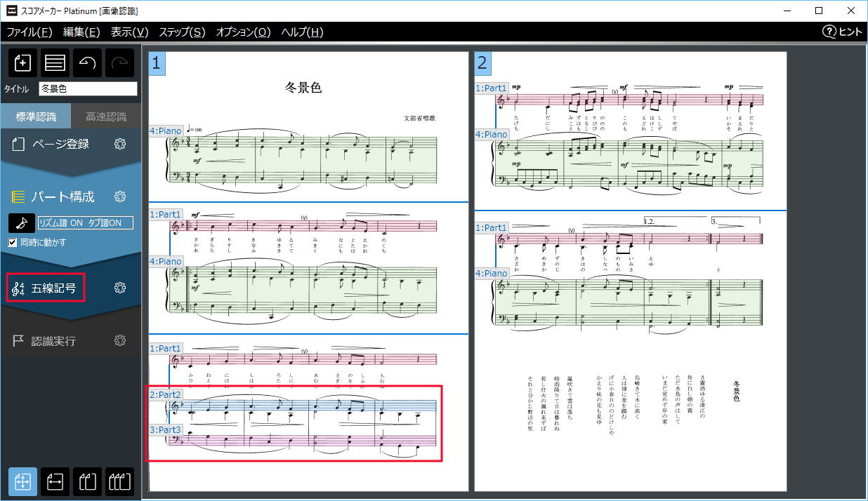
Task: Select the three-page spread view icon
Action: pos(119,482)
